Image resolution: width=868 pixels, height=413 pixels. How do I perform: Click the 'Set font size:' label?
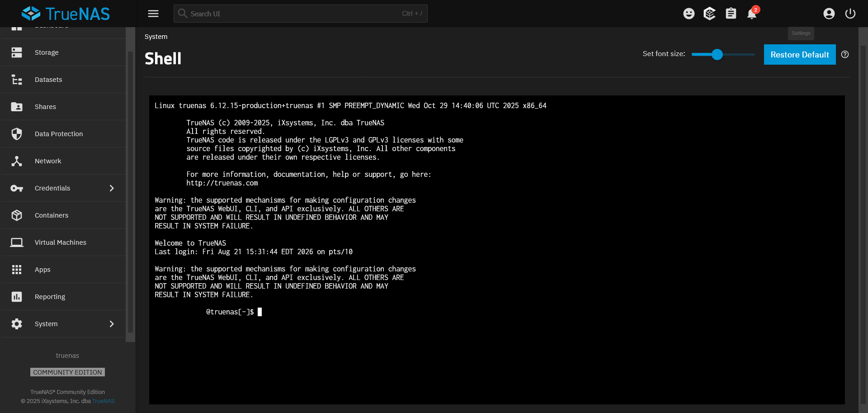(x=664, y=54)
